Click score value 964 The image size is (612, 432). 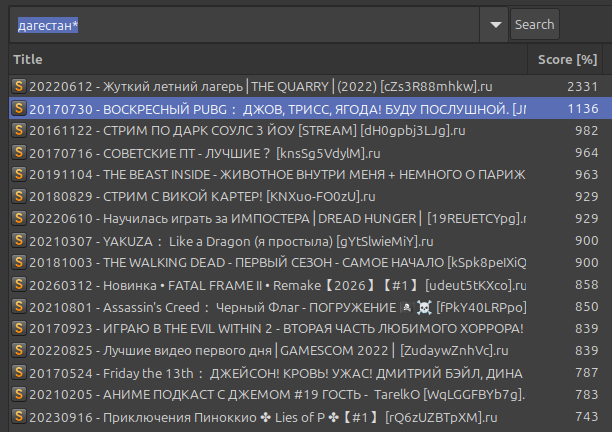pyautogui.click(x=586, y=152)
